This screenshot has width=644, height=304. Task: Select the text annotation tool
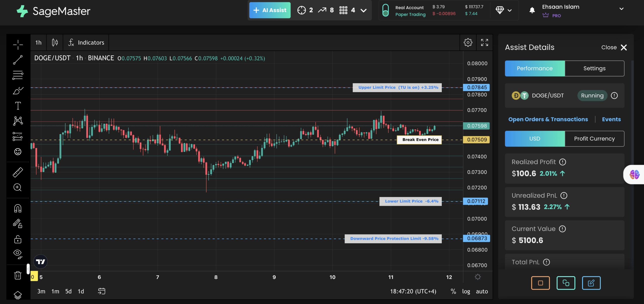(18, 106)
